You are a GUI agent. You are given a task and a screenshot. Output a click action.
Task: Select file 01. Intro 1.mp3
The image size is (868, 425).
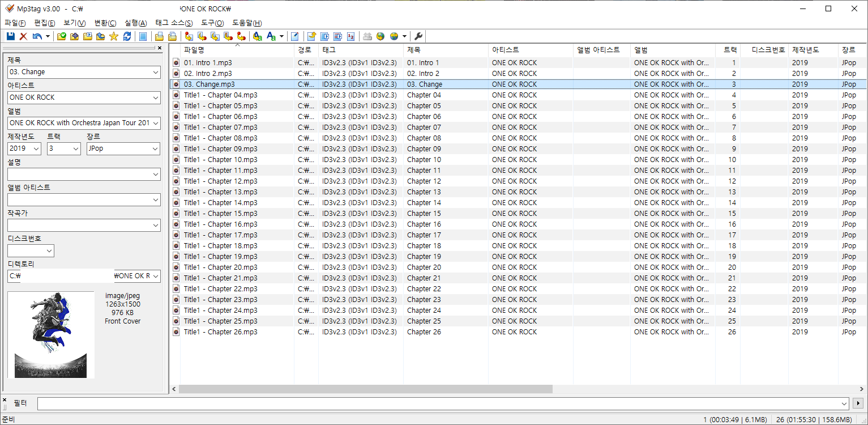coord(208,63)
